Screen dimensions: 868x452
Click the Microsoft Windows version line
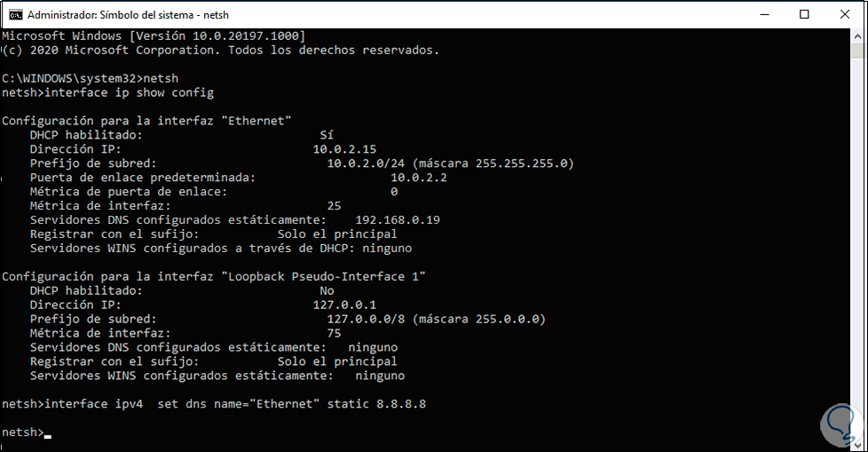pyautogui.click(x=154, y=36)
